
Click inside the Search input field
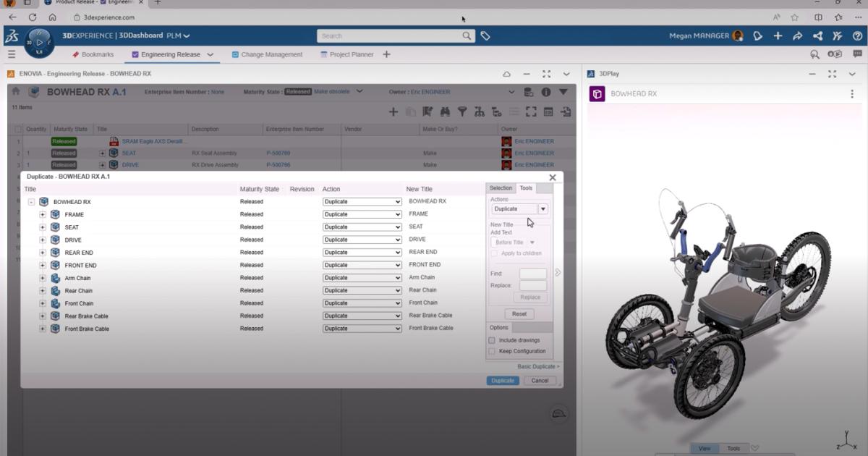point(391,35)
